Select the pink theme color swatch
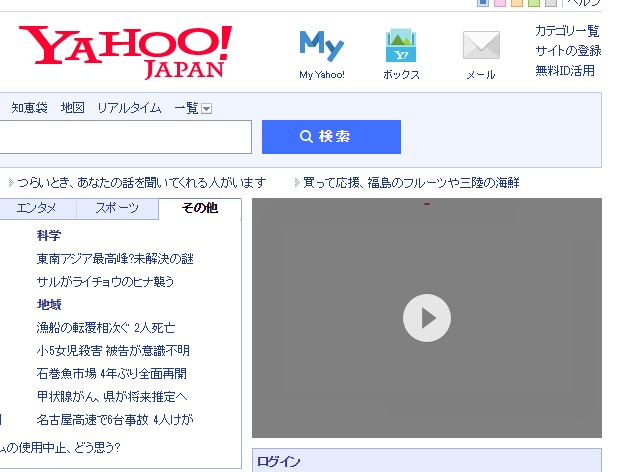 pos(500,3)
